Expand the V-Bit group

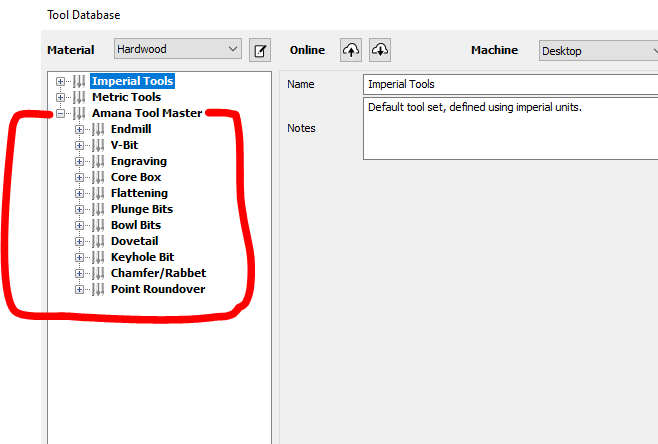click(79, 145)
